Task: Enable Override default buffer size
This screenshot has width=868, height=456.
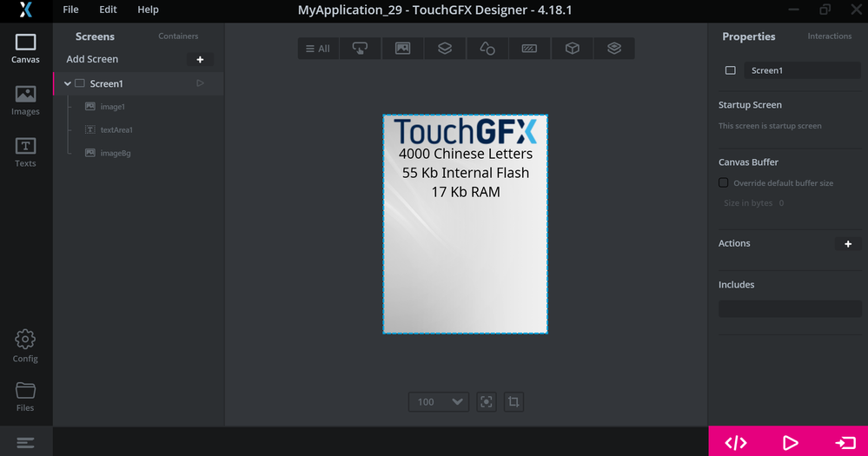Action: [x=724, y=182]
